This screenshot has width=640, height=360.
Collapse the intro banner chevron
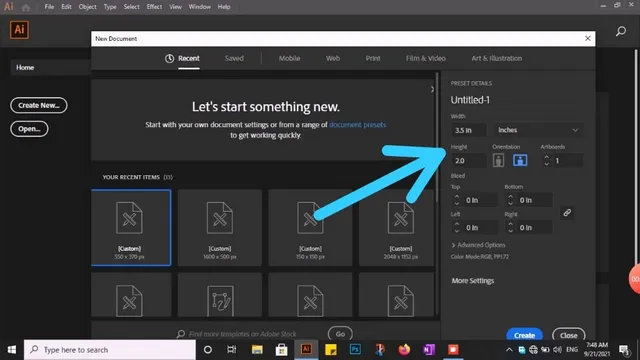(432, 89)
